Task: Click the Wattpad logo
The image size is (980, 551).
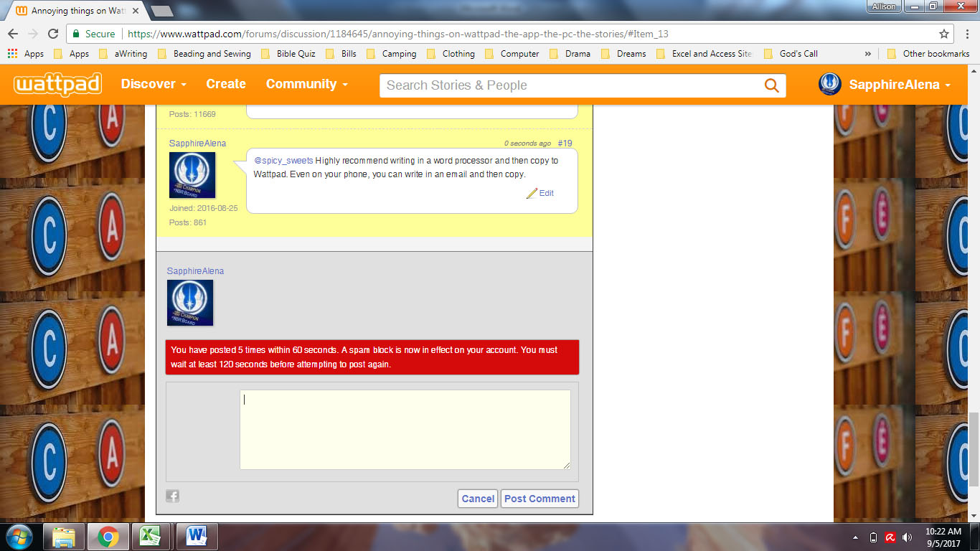Action: click(58, 85)
